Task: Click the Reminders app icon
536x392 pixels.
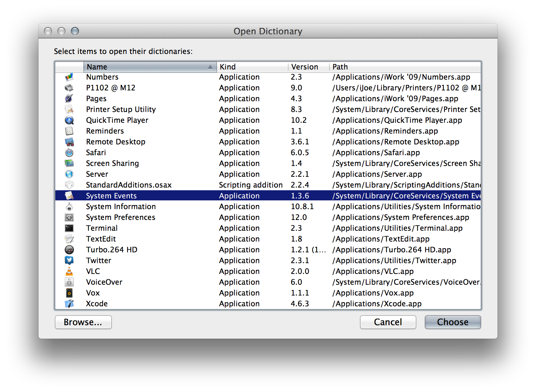Action: coord(69,131)
